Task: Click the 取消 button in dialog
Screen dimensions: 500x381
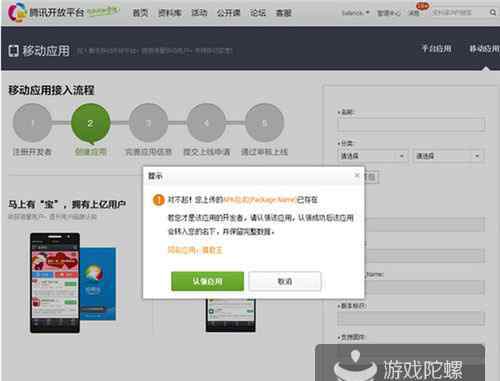Action: point(285,281)
